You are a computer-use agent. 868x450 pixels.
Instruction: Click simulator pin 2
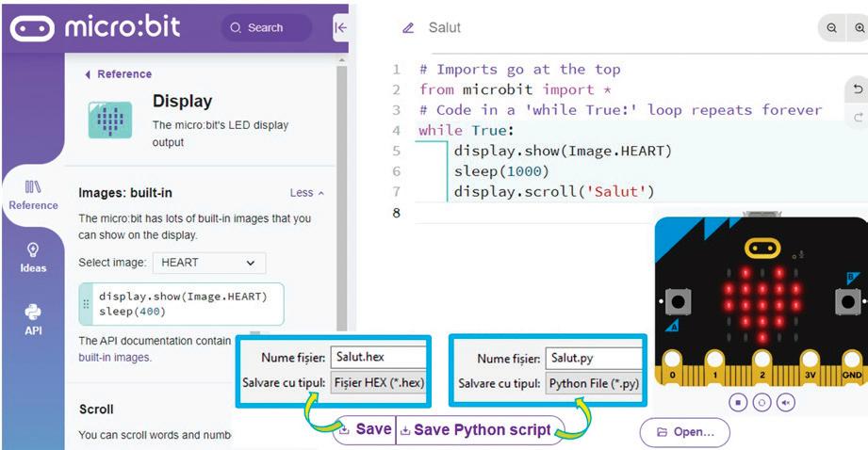(762, 369)
